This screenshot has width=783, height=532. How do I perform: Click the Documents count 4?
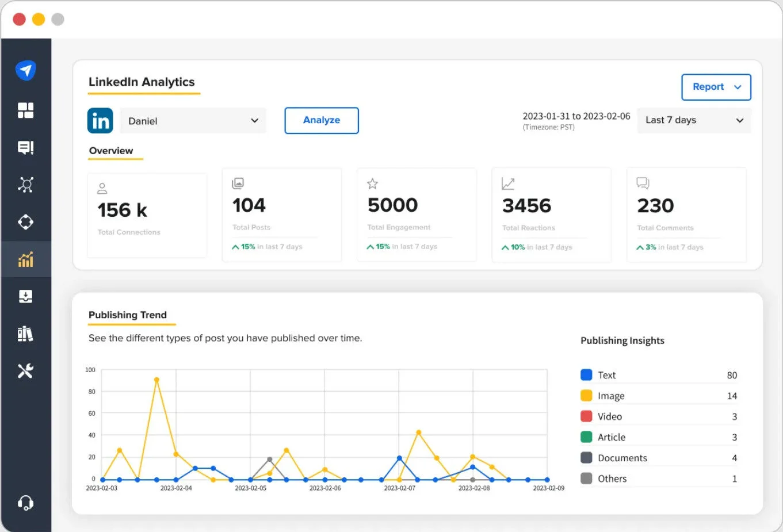click(734, 458)
